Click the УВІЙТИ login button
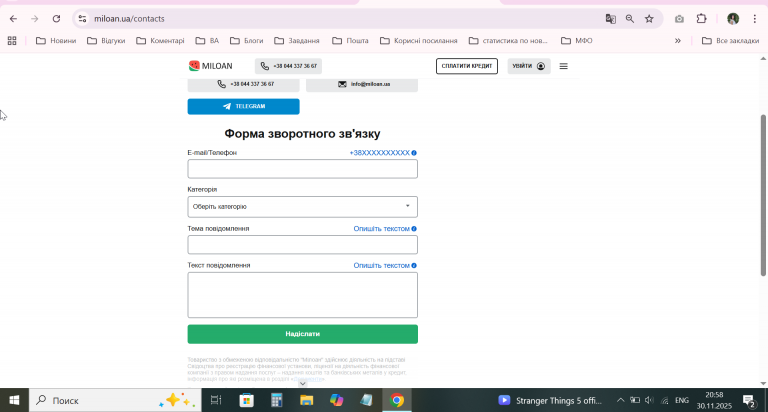The image size is (768, 412). [x=529, y=66]
